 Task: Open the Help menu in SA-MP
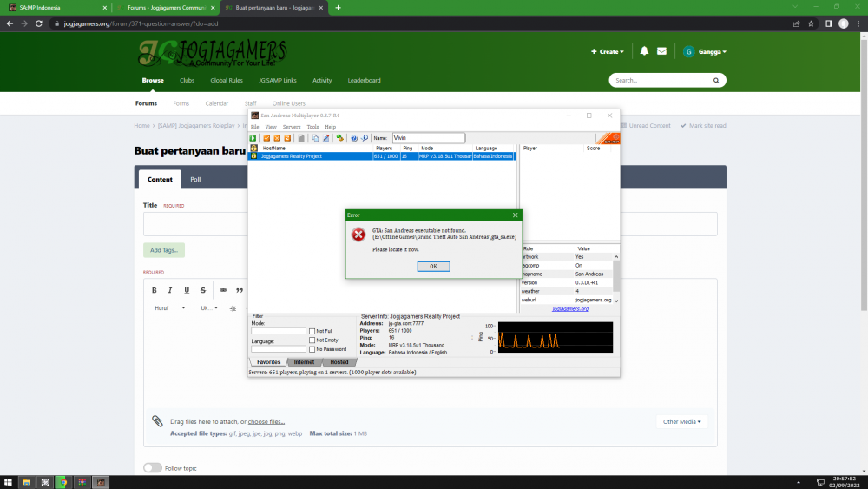click(331, 127)
